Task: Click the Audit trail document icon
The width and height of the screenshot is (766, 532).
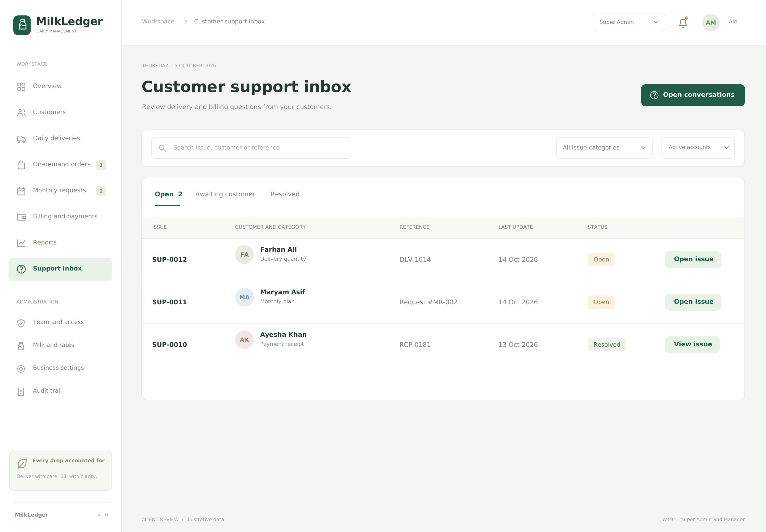Action: (x=21, y=391)
